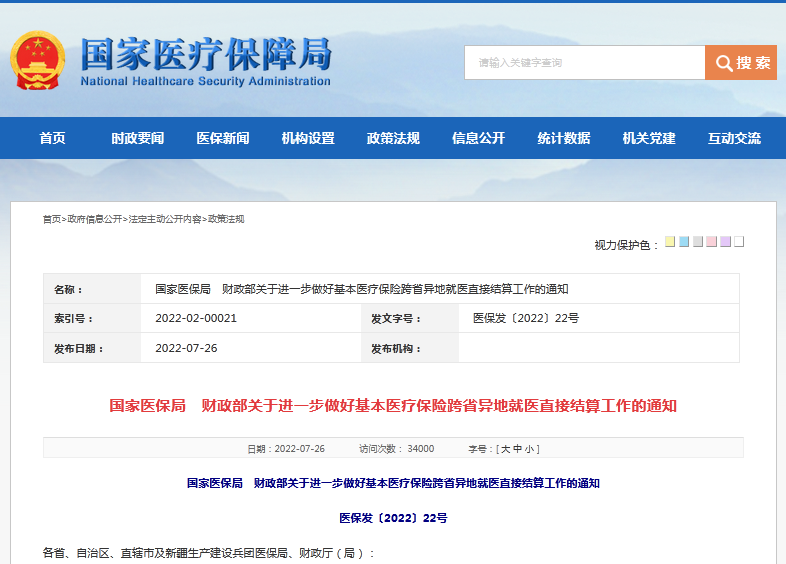
Task: Select the gray eye-protection color swatch
Action: coord(698,242)
